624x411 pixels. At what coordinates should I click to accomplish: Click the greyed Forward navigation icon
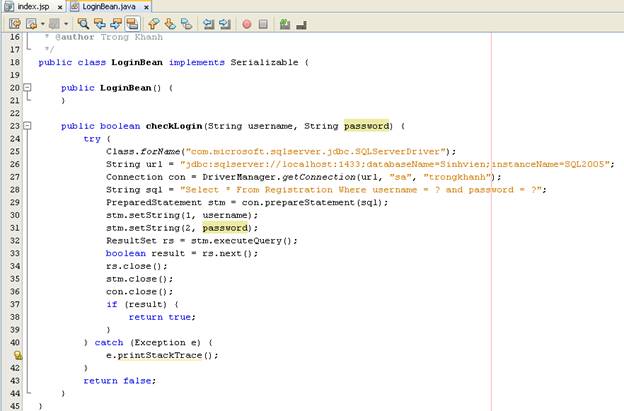54,24
